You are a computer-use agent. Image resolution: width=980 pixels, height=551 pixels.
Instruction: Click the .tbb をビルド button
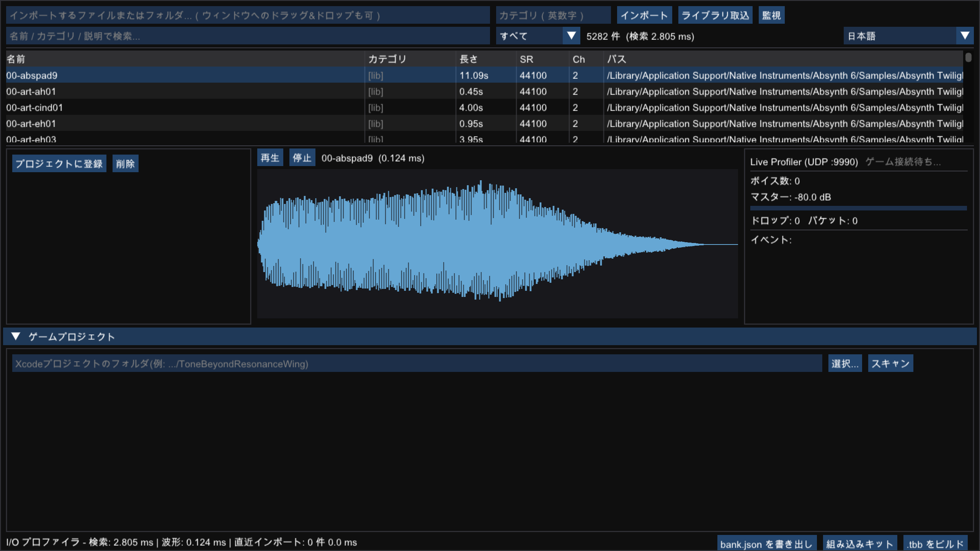(935, 543)
